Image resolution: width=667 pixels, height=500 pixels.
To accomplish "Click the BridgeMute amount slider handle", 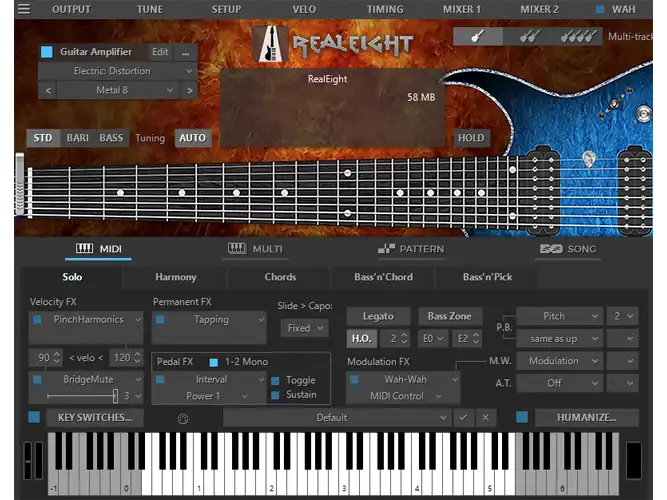I will coord(115,396).
